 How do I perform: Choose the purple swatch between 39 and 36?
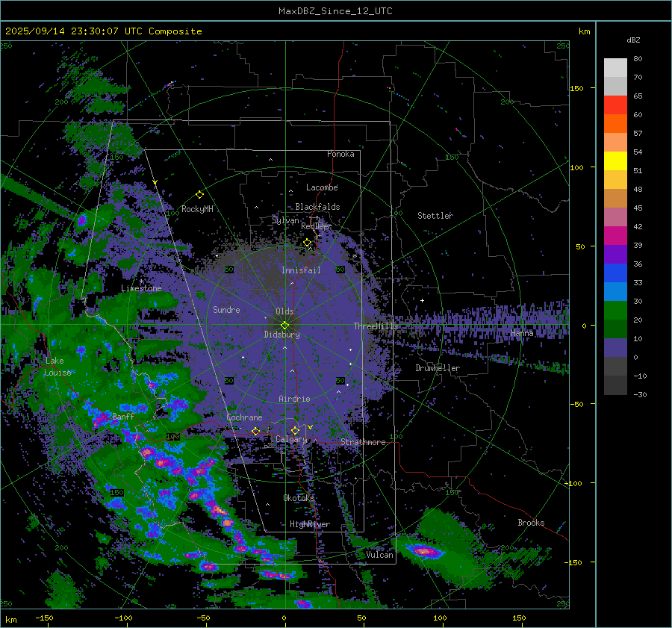[615, 254]
